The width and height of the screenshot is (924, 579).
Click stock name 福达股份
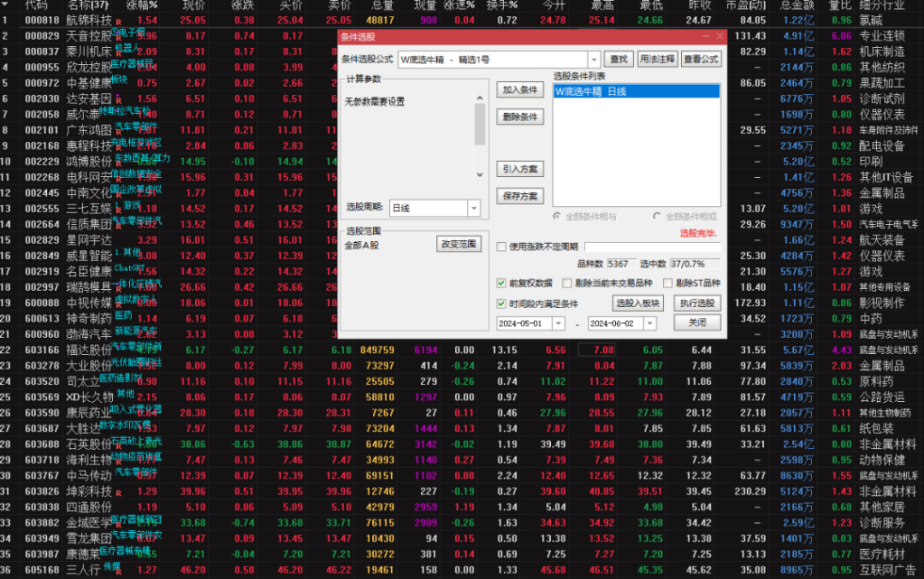[x=89, y=350]
